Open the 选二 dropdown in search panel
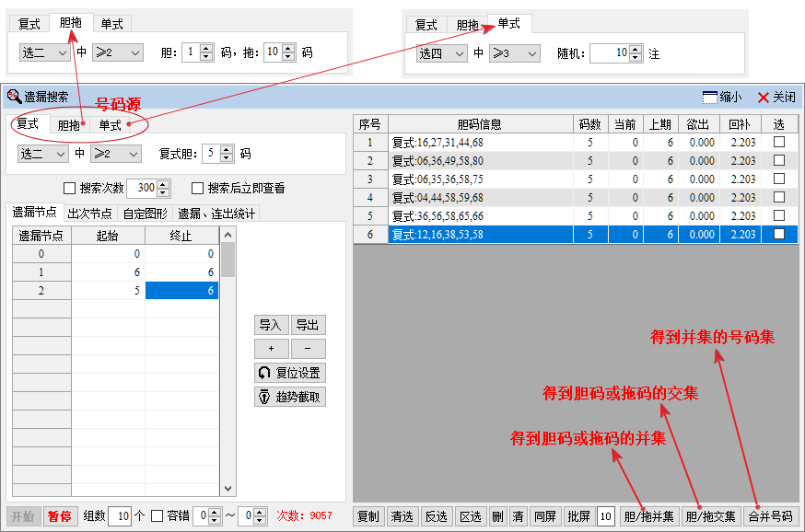The image size is (805, 532). click(43, 154)
